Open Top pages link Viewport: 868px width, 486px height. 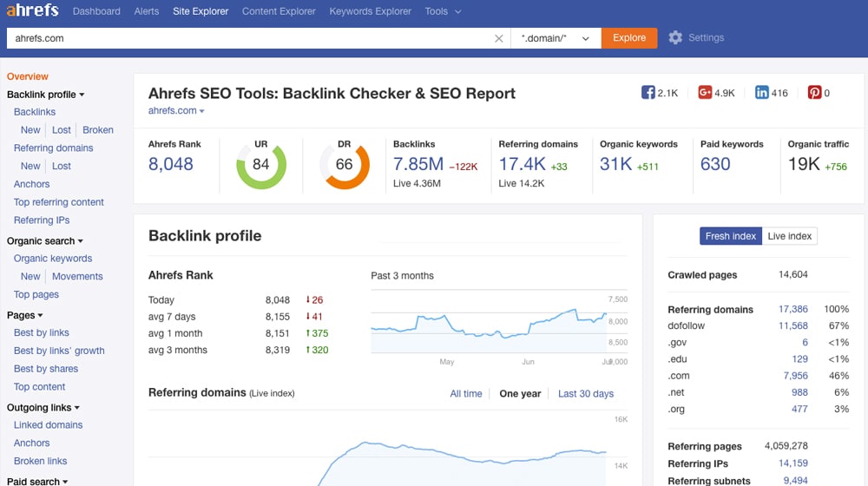point(36,294)
